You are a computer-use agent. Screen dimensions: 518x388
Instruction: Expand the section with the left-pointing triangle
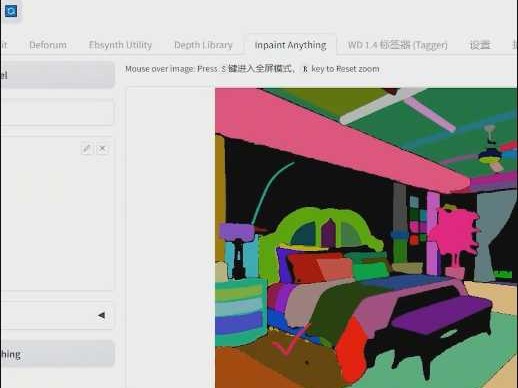pos(101,315)
